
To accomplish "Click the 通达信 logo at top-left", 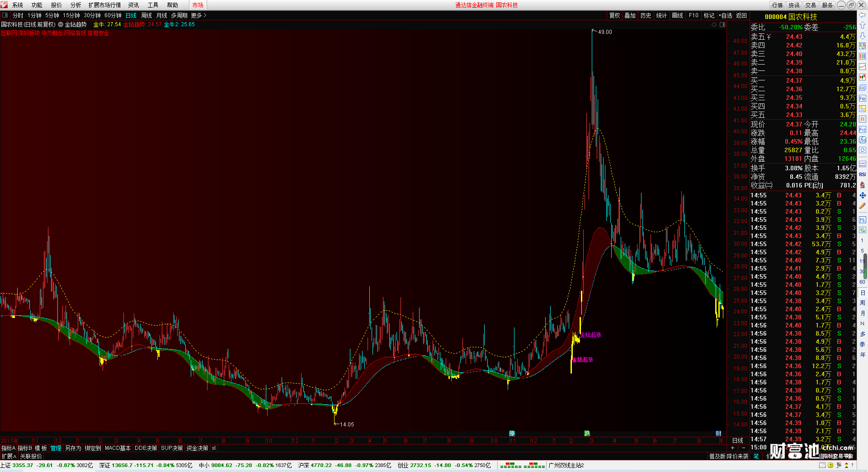I will coord(4,5).
